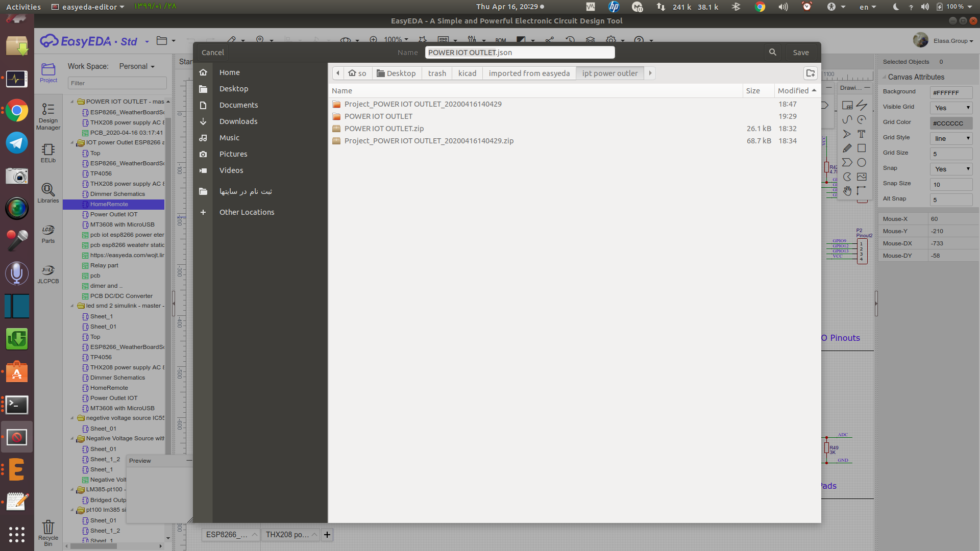Select the Arc drawing tool

click(x=862, y=119)
